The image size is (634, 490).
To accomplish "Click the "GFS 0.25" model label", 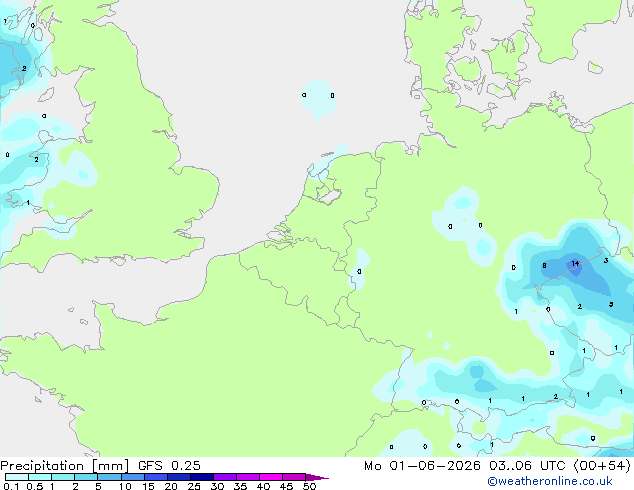I will point(169,466).
